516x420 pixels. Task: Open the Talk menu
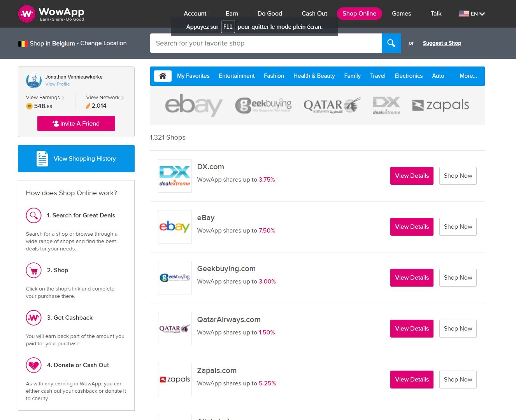436,14
